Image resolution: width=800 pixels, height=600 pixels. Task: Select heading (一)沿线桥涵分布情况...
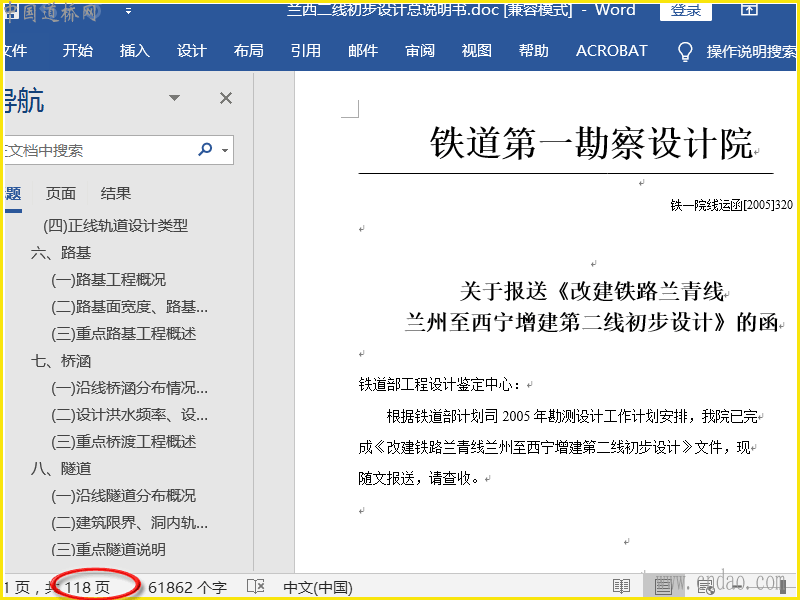(130, 388)
